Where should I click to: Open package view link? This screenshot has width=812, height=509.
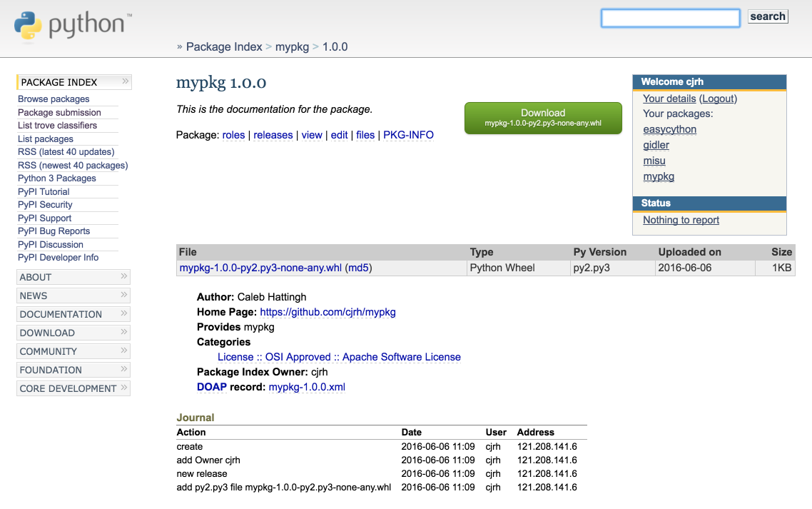(312, 136)
